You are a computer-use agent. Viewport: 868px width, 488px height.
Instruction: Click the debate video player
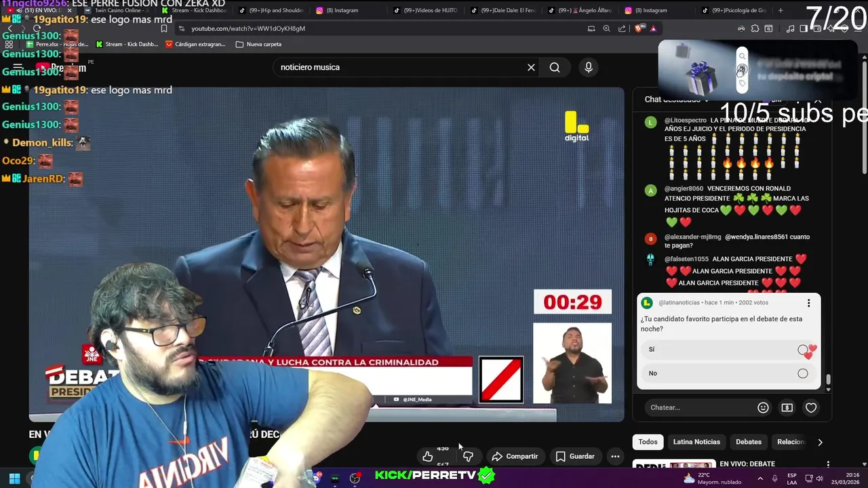click(326, 254)
